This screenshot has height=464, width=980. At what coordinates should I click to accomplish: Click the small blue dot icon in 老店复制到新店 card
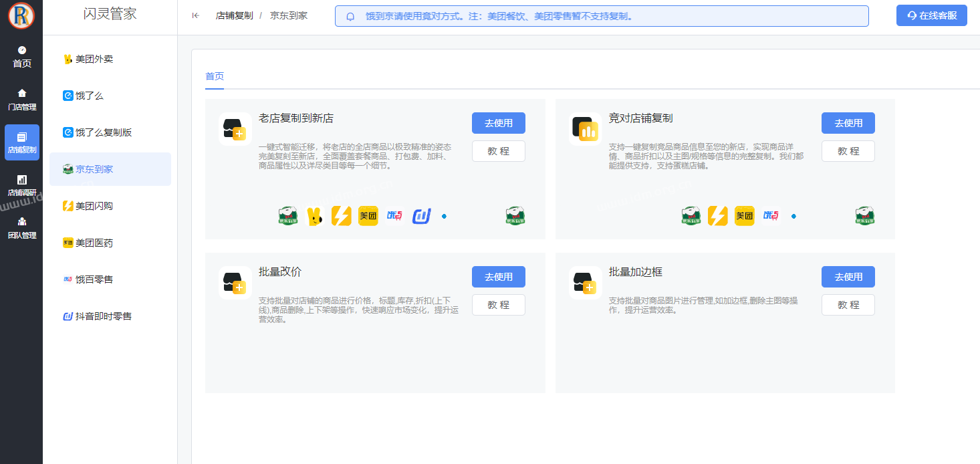tap(444, 216)
